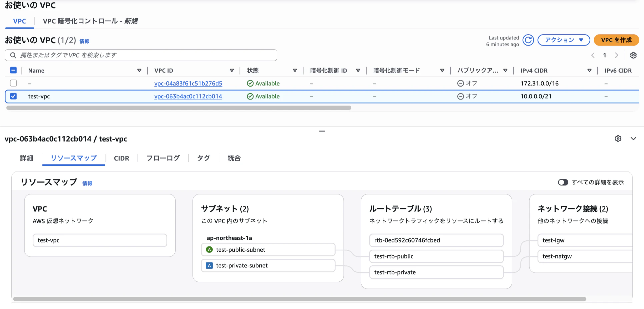
Task: Sort by Name column arrow
Action: point(139,71)
